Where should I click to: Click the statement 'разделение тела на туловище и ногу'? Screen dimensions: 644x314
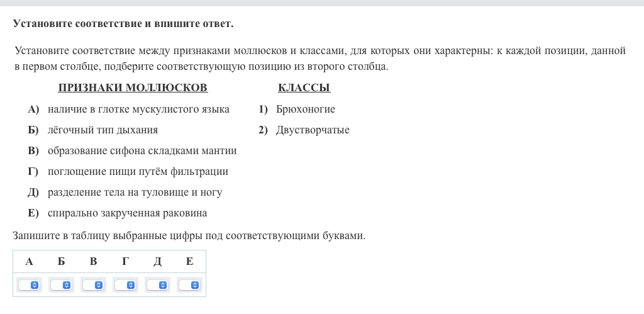(x=135, y=193)
